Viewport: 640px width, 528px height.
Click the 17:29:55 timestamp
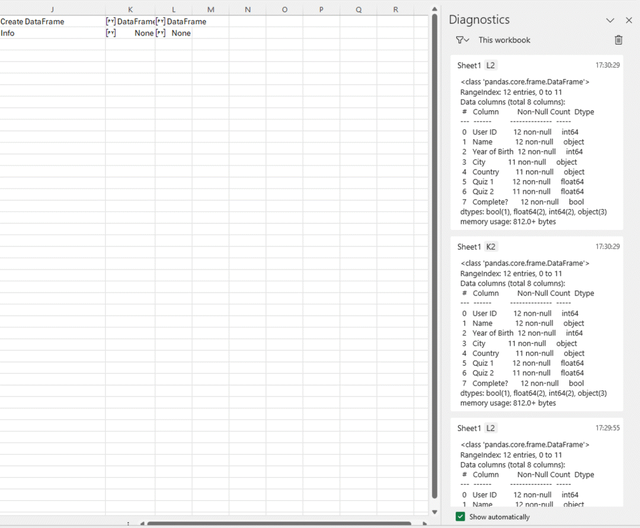click(607, 428)
